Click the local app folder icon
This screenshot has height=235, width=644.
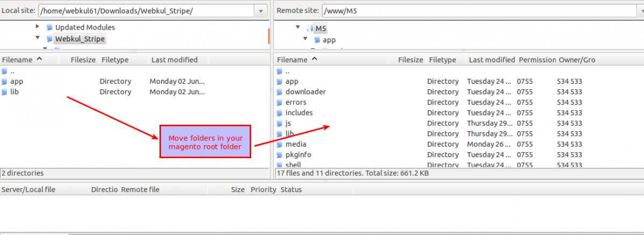click(5, 82)
